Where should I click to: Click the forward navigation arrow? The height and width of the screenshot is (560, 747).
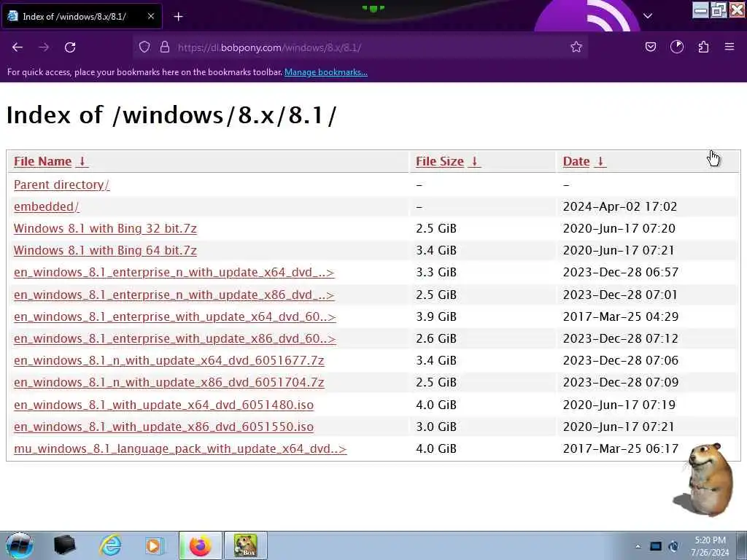tap(44, 47)
